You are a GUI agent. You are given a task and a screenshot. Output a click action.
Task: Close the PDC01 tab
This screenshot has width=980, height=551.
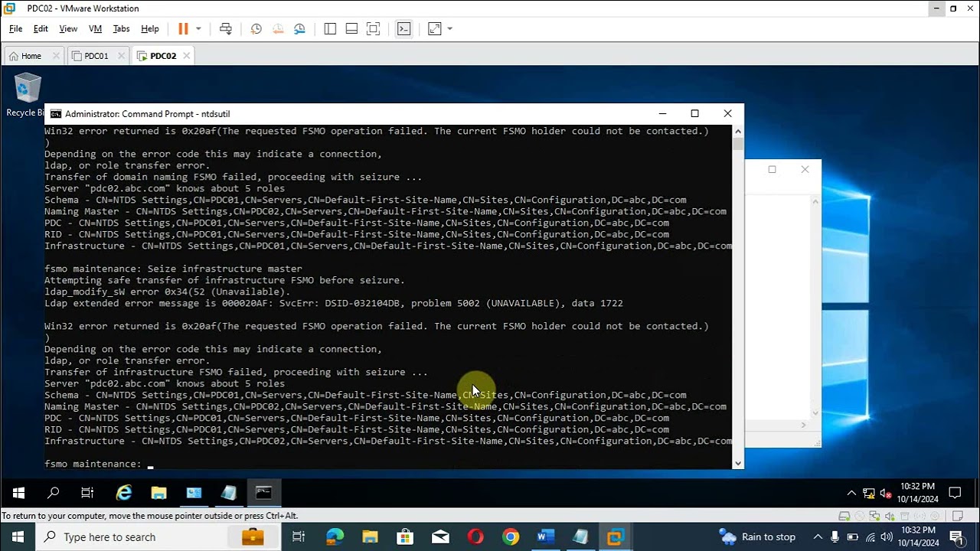pos(121,56)
